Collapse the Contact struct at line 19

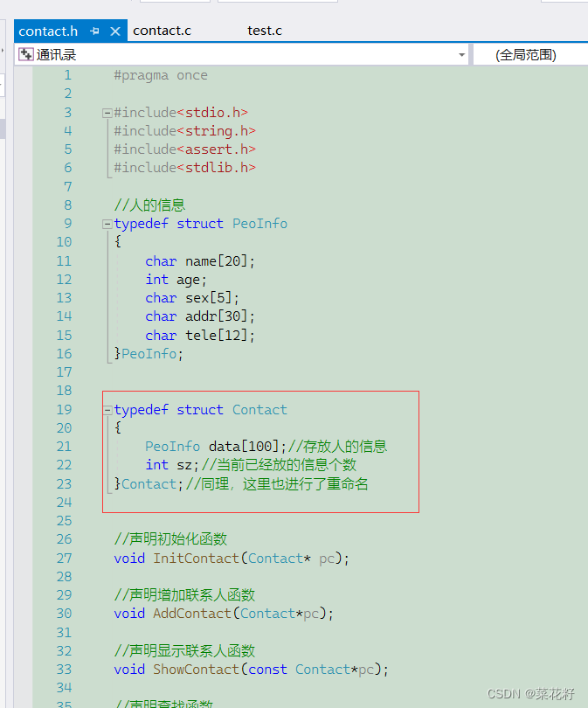107,410
